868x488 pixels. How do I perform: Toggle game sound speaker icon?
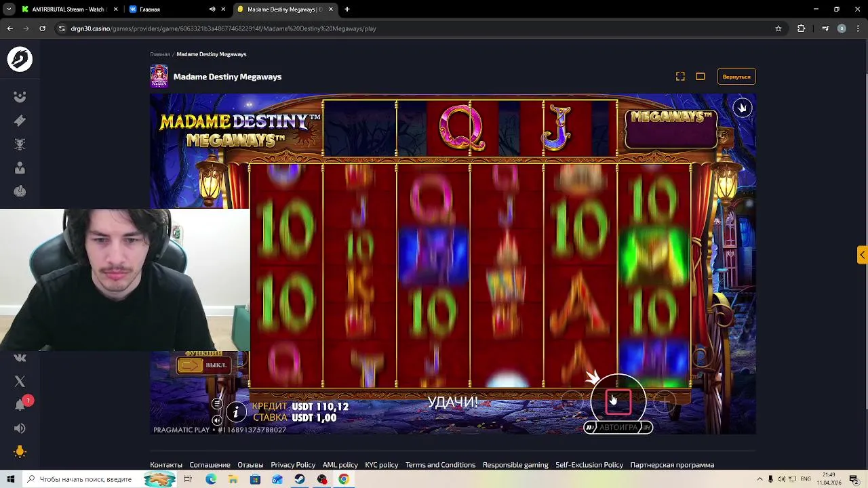pos(217,420)
